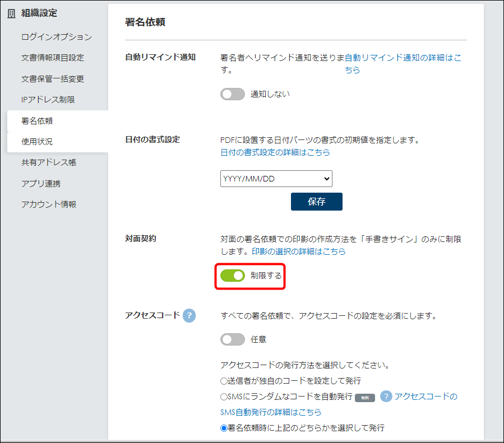Open the help icon beside アクセスコード
Image resolution: width=504 pixels, height=443 pixels.
[189, 316]
